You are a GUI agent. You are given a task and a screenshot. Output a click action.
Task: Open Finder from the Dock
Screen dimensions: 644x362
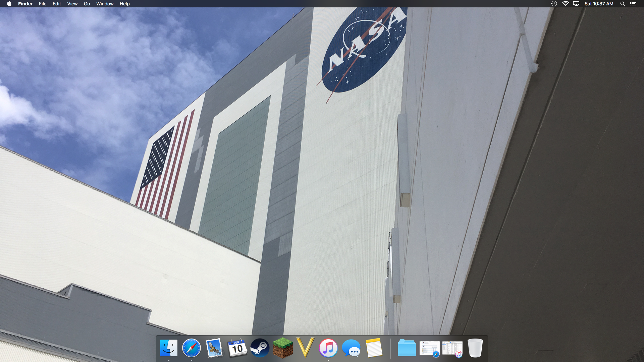(x=169, y=348)
